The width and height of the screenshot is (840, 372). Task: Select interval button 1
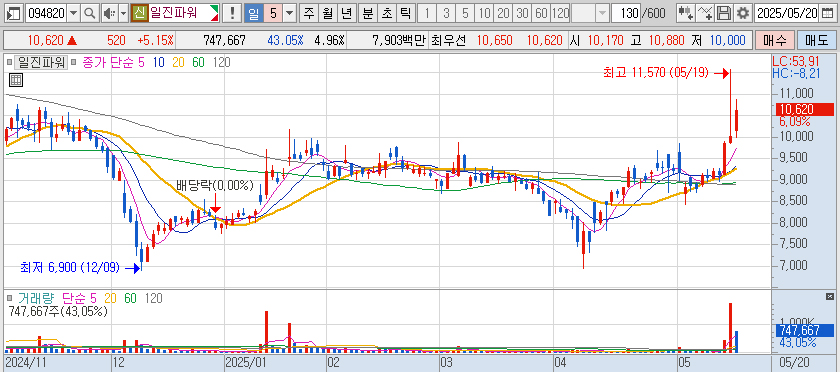click(x=427, y=13)
